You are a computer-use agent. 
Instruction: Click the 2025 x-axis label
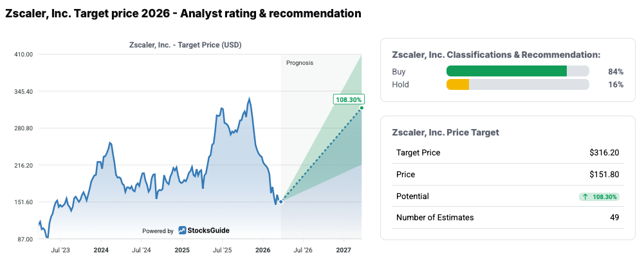click(x=182, y=249)
